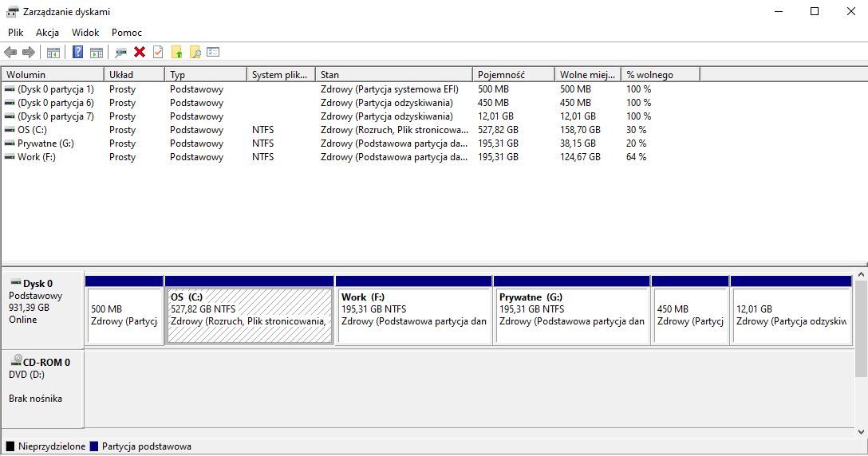Click the Forward arrow toolbar icon
Viewport: 868px width, 456px height.
pos(28,52)
